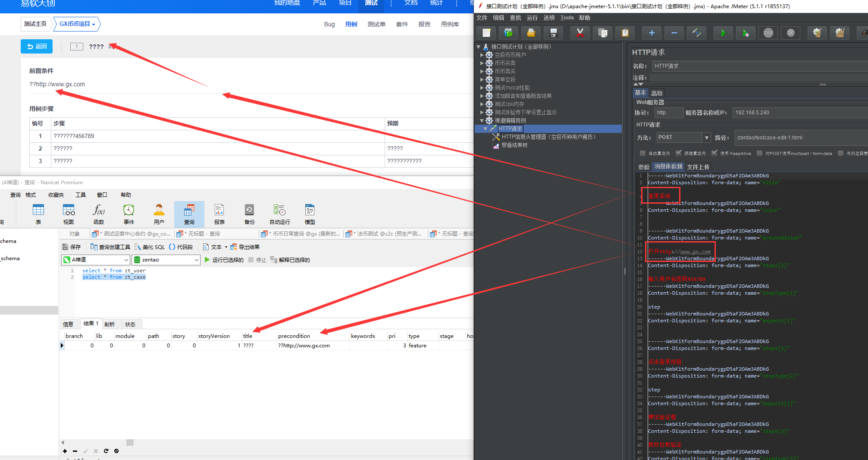Viewport: 868px width, 460px height.
Task: Open JMeter 文件 menu
Action: 482,18
